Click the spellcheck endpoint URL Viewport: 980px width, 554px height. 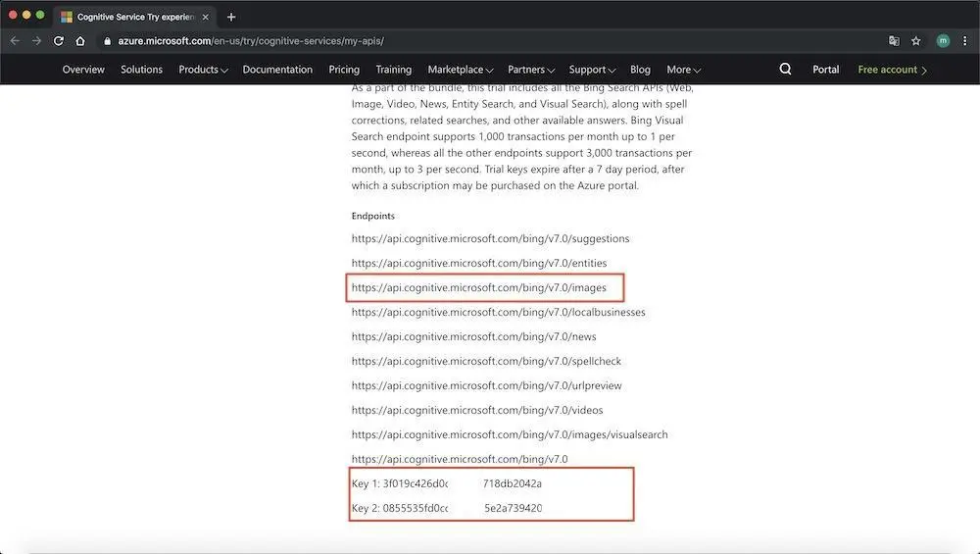click(x=486, y=361)
